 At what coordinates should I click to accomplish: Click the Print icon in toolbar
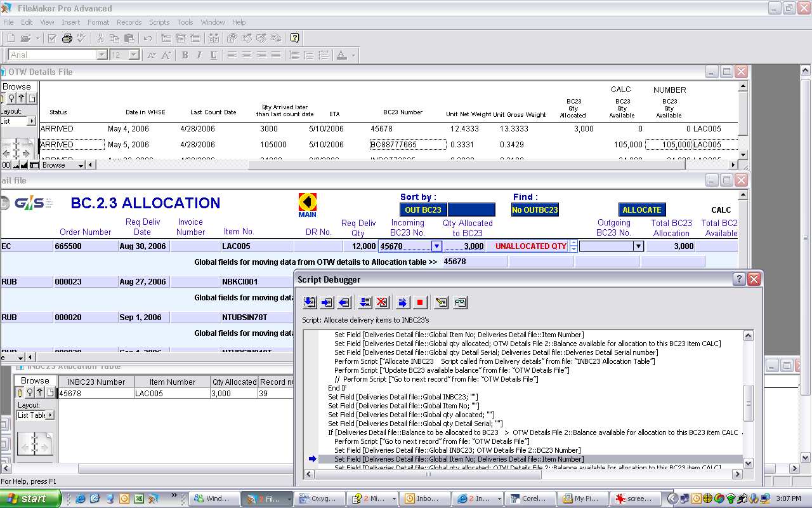[67, 38]
